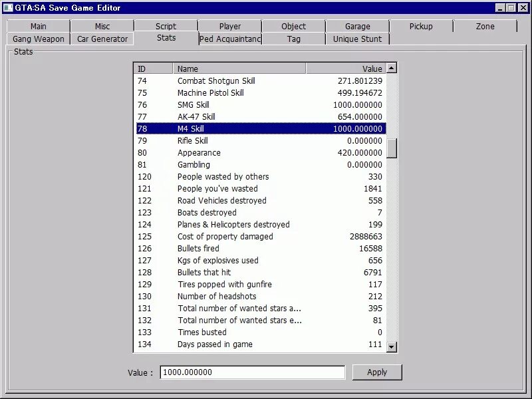Open the Garage tab
The image size is (532, 399).
[357, 26]
